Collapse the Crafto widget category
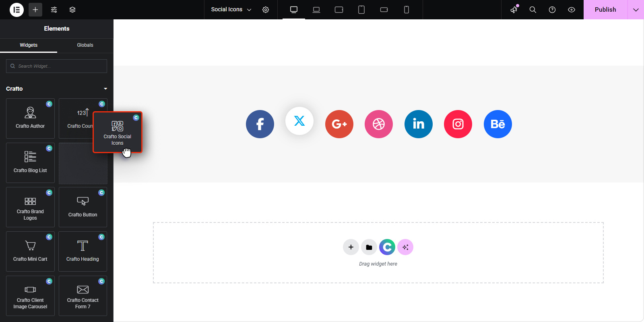This screenshot has height=322, width=644. coord(56,89)
